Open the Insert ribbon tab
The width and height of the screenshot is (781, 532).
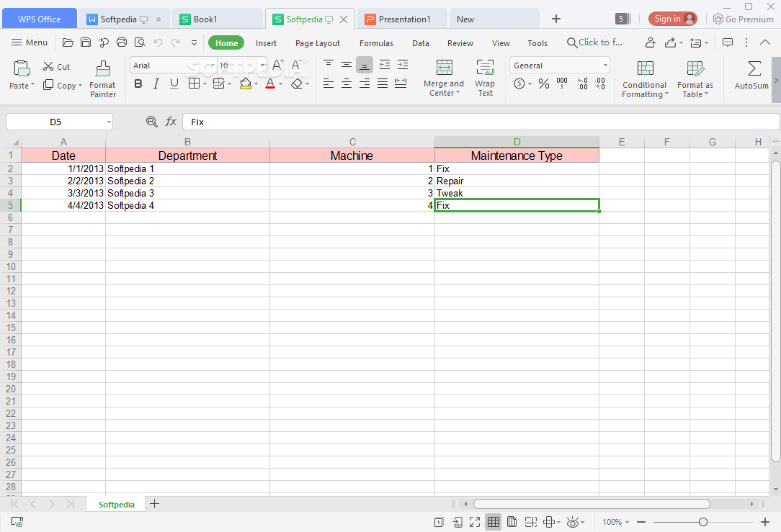pos(266,43)
